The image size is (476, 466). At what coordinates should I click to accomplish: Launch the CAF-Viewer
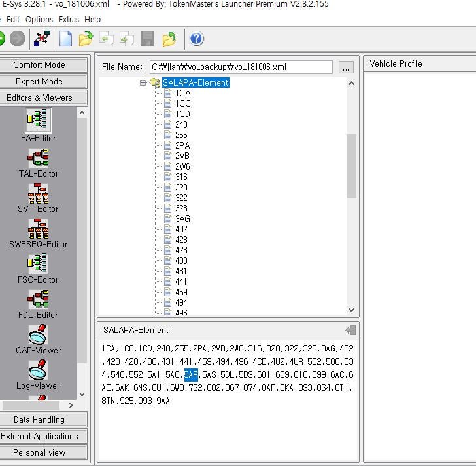click(x=39, y=334)
